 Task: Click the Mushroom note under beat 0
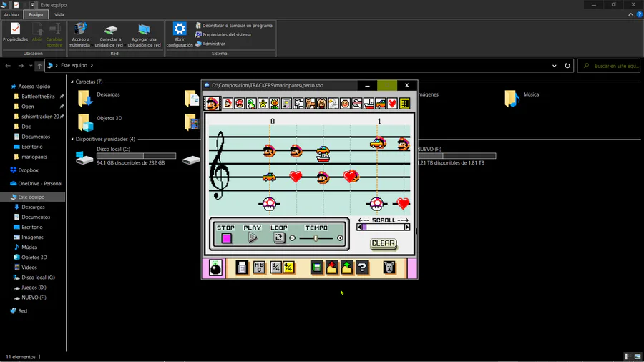[270, 204]
